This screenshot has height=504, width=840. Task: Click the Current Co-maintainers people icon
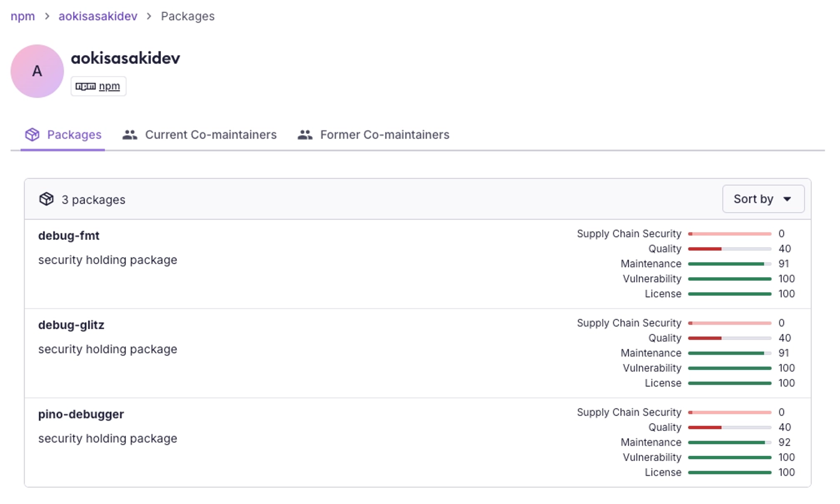point(130,135)
